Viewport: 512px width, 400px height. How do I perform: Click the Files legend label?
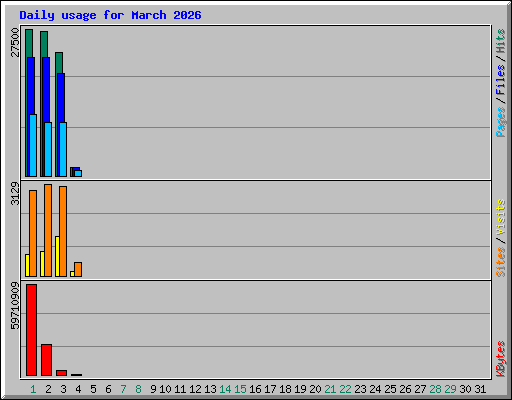(500, 79)
